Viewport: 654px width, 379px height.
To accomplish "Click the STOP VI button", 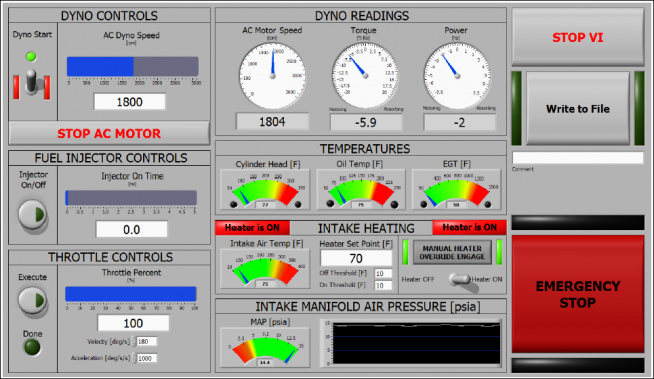I will 578,37.
